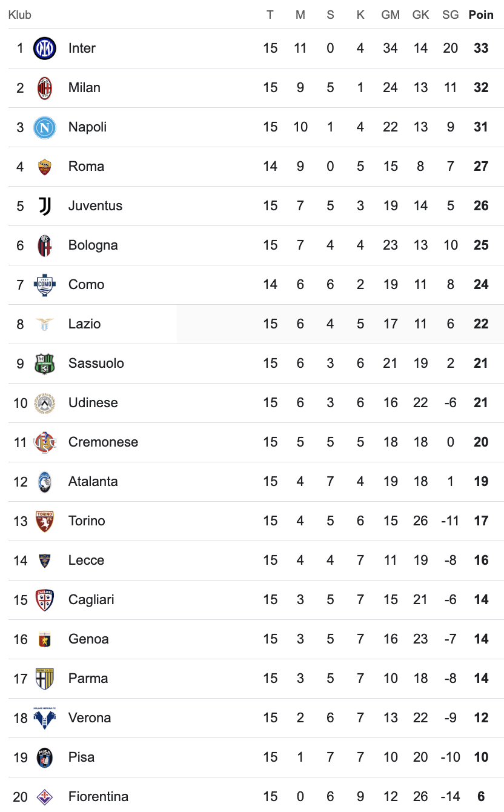The width and height of the screenshot is (504, 812).
Task: Click the Milan club crest icon
Action: (45, 88)
